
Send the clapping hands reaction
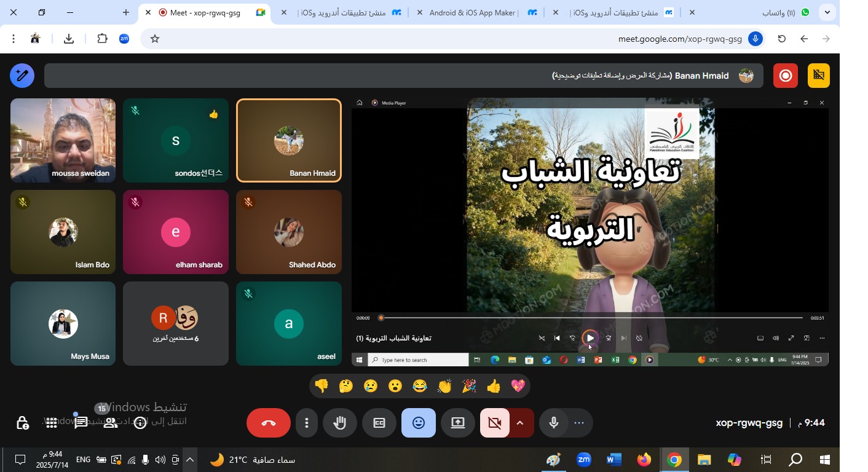pyautogui.click(x=444, y=386)
